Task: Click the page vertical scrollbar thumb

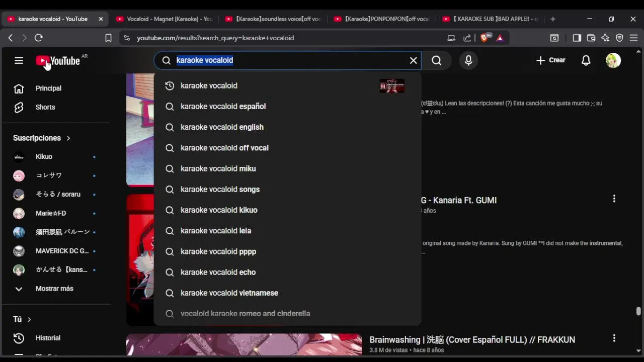Action: pos(638,311)
